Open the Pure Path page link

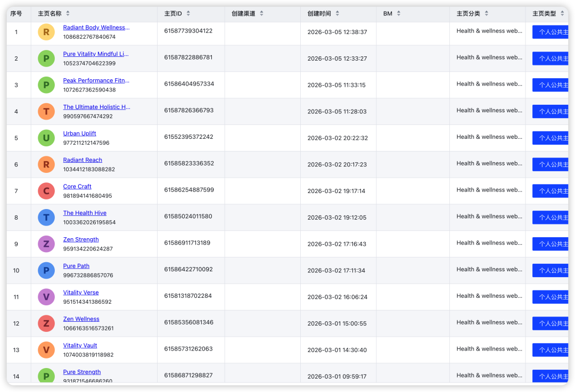76,266
